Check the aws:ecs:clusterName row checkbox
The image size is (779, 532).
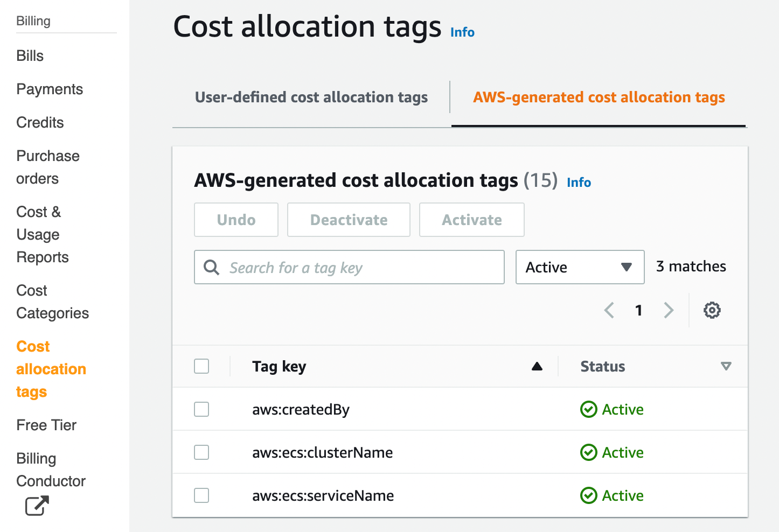[x=201, y=452]
